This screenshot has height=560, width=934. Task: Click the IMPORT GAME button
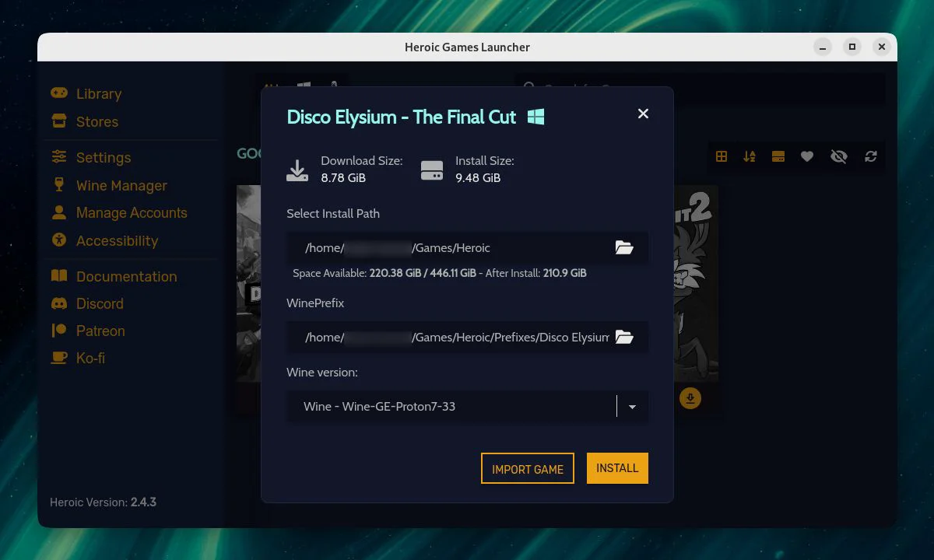528,468
